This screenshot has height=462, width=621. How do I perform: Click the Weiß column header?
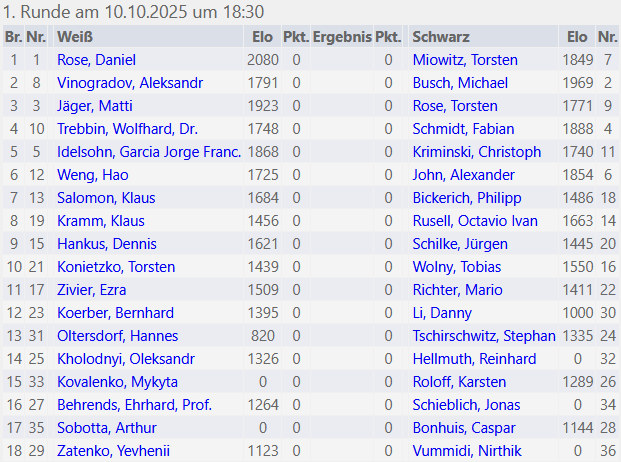click(x=69, y=37)
